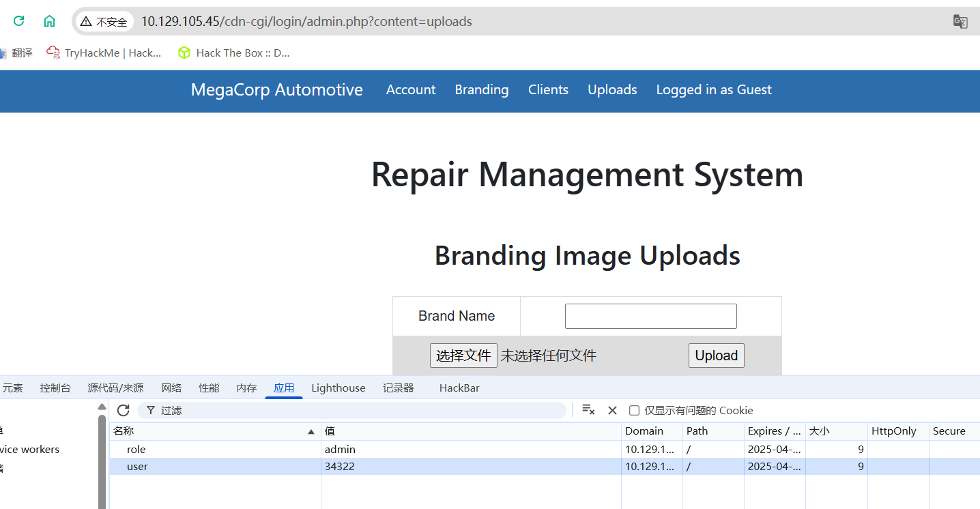This screenshot has height=509, width=980.
Task: Select the role cookie row name
Action: 136,449
